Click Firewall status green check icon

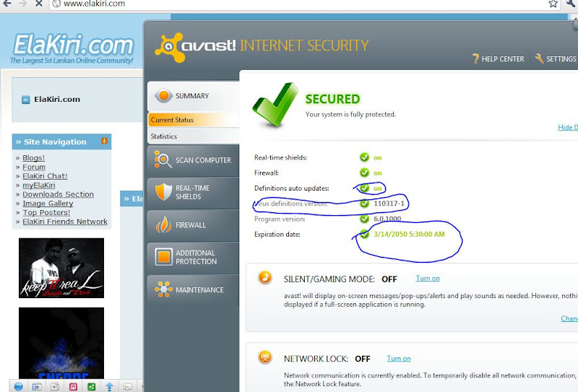coord(364,173)
